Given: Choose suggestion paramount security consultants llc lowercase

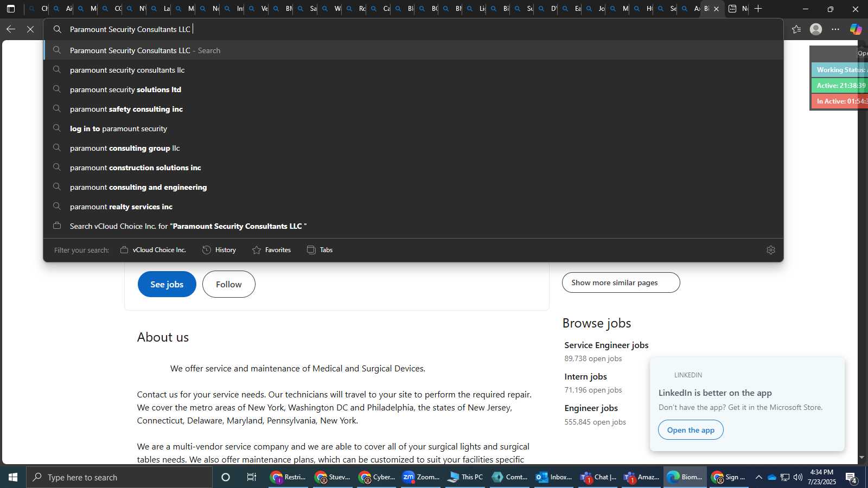Looking at the screenshot, I should (413, 70).
